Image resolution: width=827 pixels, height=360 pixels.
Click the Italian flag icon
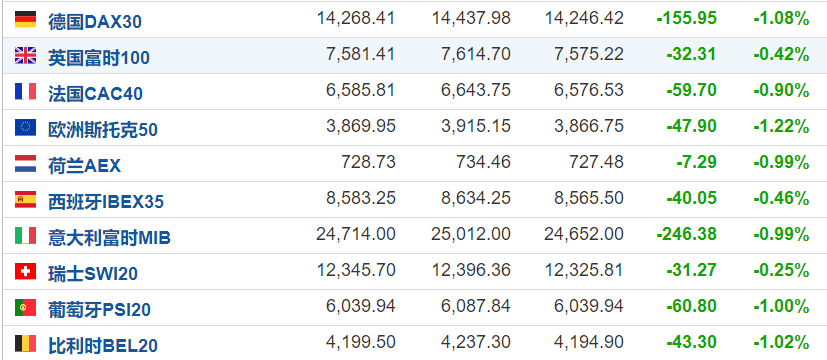(x=25, y=236)
